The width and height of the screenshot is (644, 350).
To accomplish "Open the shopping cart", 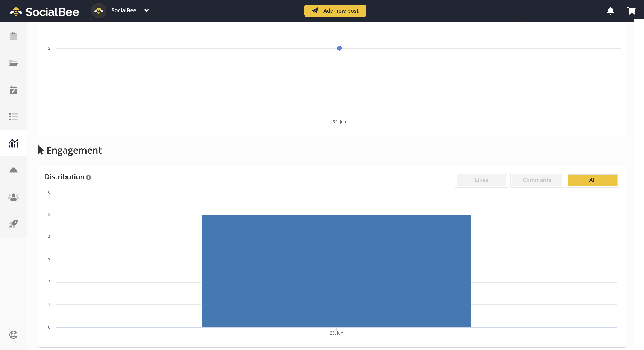I will coord(631,11).
